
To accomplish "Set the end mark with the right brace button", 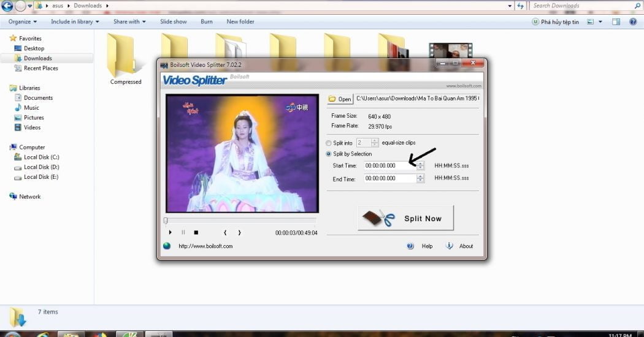I will (239, 232).
